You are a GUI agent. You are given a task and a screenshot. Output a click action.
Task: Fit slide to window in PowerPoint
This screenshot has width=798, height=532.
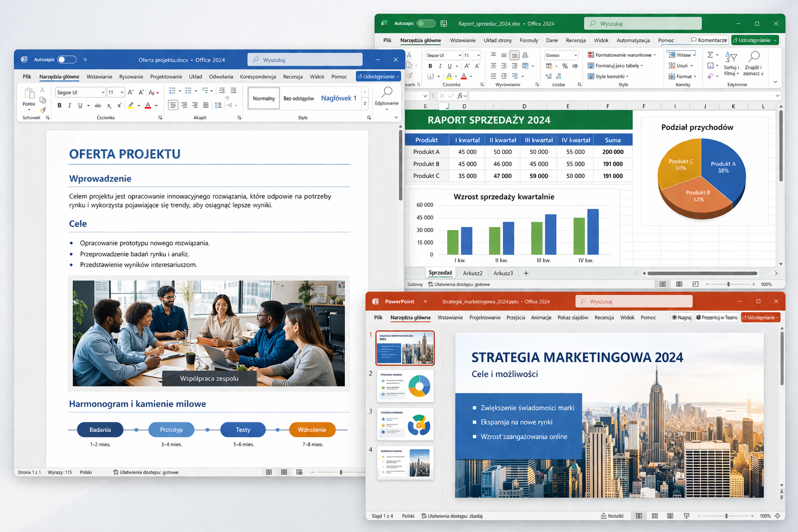point(777,516)
